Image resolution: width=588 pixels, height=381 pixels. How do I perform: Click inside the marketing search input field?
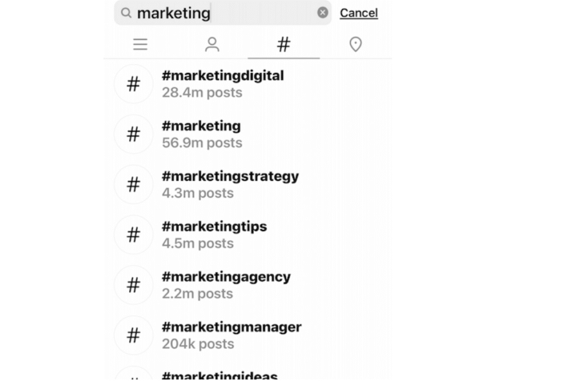[x=223, y=13]
